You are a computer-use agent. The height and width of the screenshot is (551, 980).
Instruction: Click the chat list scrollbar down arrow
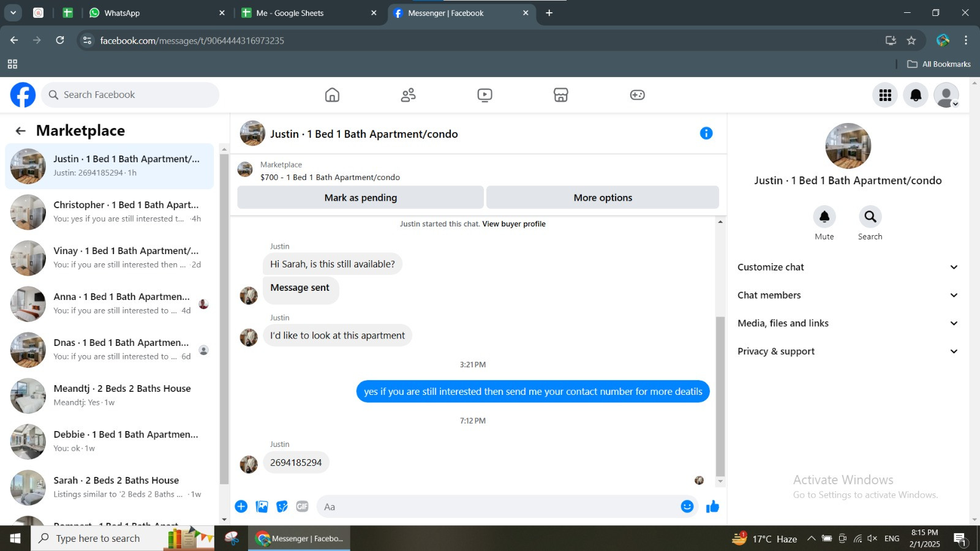point(224,520)
